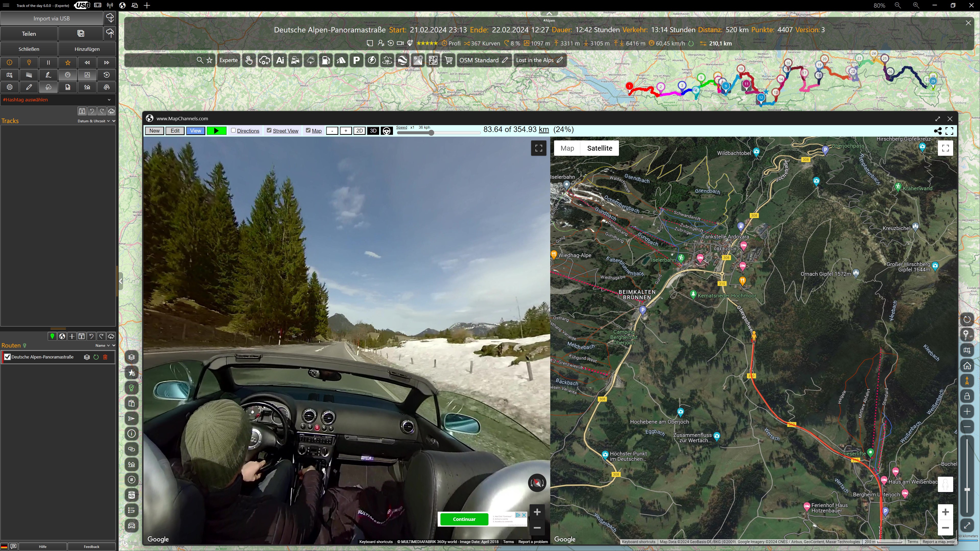Click the playback speed slider handle
This screenshot has height=551, width=980.
click(431, 133)
